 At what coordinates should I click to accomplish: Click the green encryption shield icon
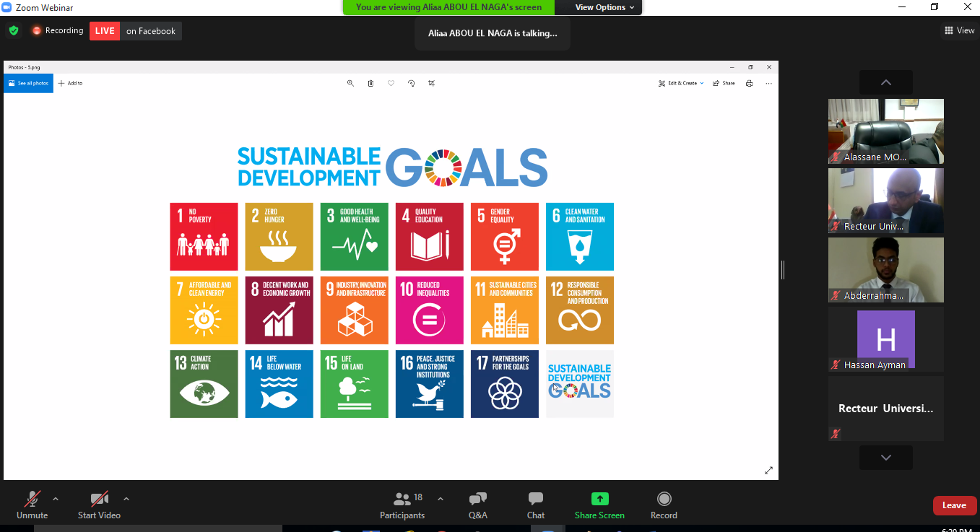[x=14, y=31]
